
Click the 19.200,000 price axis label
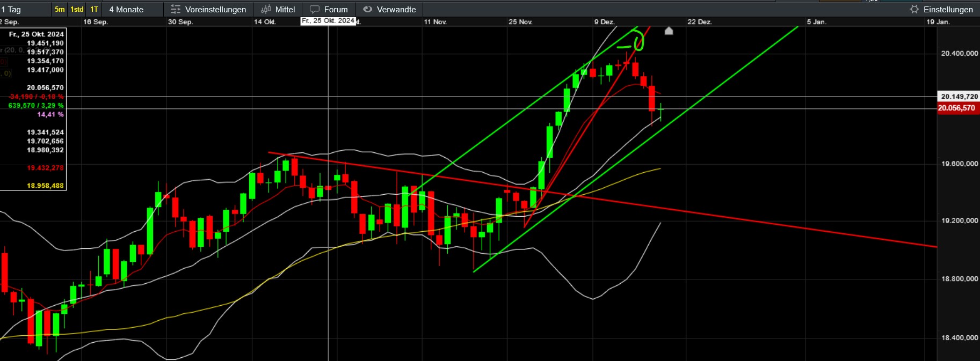point(960,221)
